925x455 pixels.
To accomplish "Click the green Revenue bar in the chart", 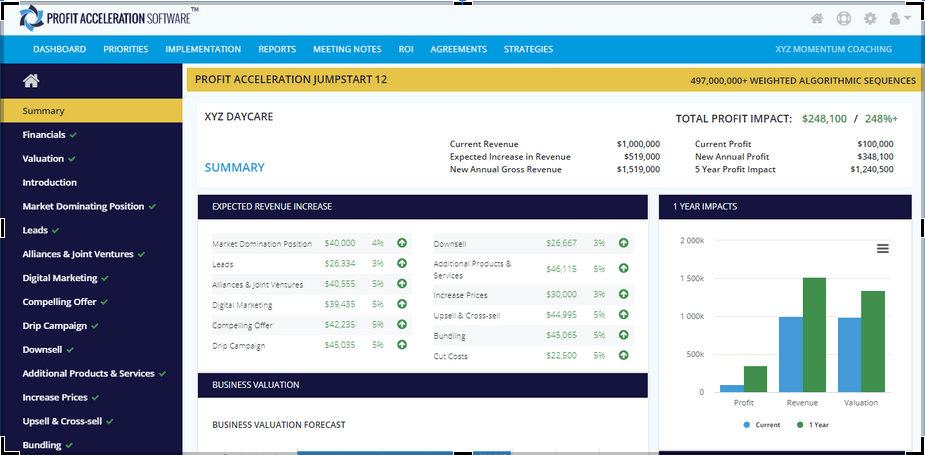I will coord(814,335).
